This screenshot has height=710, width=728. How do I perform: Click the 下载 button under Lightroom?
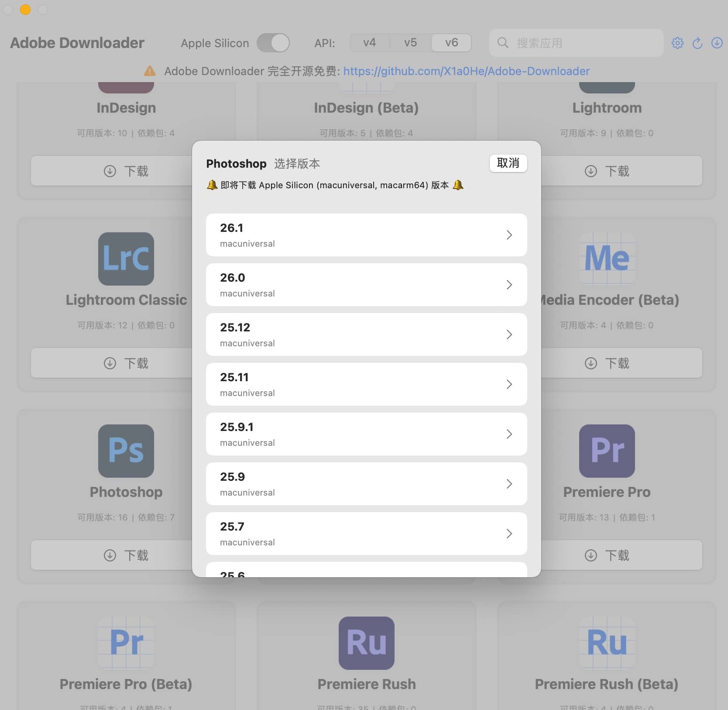(x=607, y=171)
